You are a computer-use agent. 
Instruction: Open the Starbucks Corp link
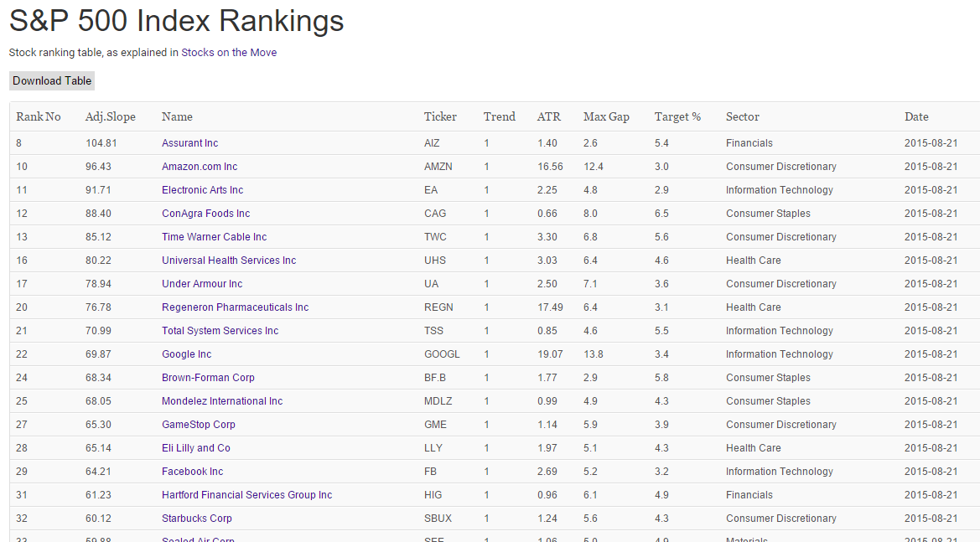coord(197,519)
